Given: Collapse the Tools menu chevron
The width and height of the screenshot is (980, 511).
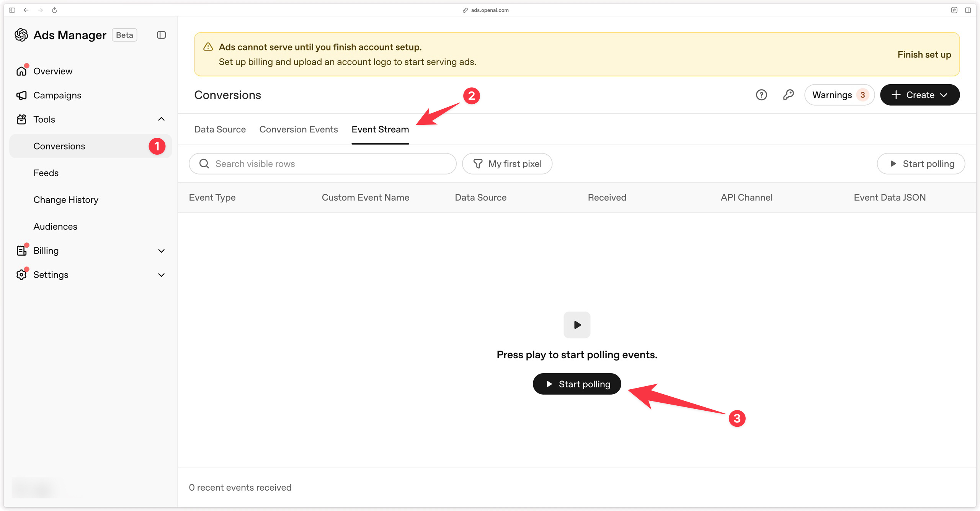Looking at the screenshot, I should point(161,119).
